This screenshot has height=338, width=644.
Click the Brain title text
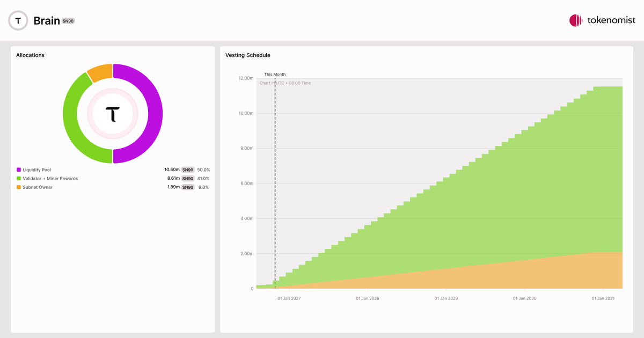click(x=46, y=21)
